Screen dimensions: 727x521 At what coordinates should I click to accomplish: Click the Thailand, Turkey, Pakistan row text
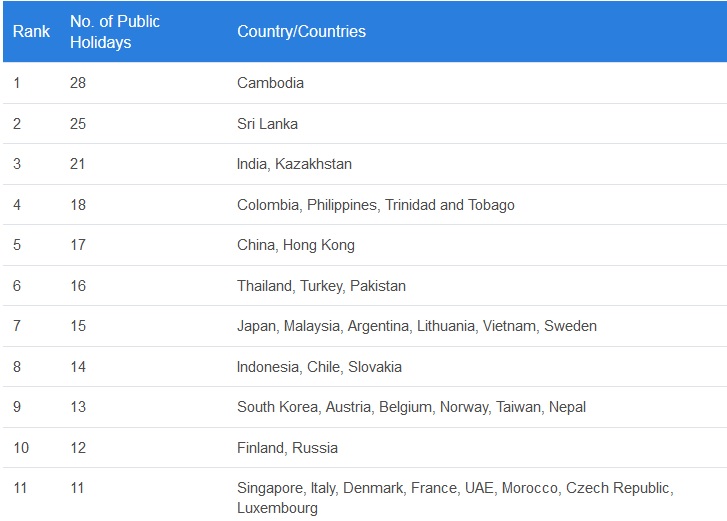321,286
